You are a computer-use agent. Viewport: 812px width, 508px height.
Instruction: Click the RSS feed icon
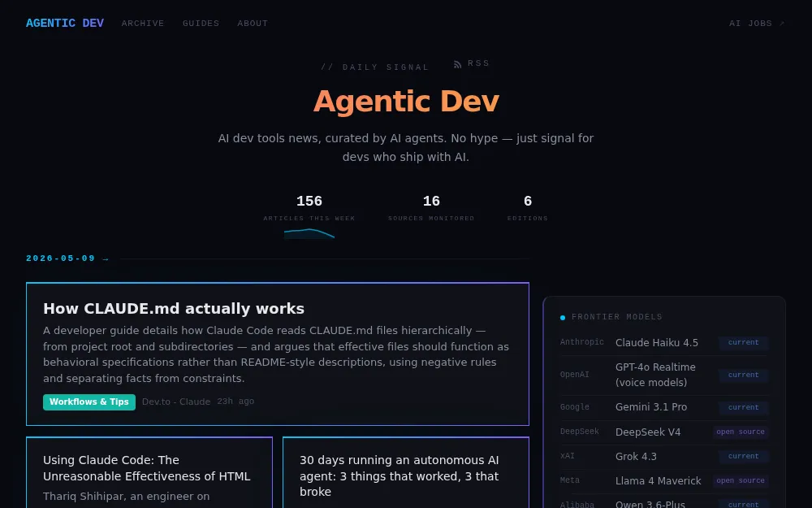pos(458,64)
